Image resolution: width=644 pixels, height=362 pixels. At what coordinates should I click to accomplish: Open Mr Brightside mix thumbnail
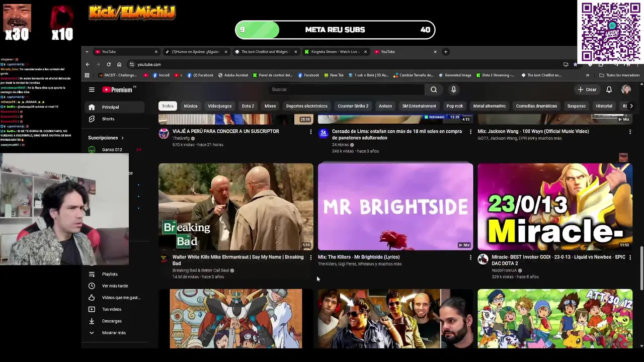coord(395,207)
